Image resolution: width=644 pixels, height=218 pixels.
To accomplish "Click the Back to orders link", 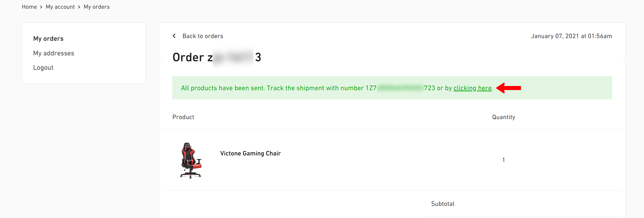I will click(202, 36).
